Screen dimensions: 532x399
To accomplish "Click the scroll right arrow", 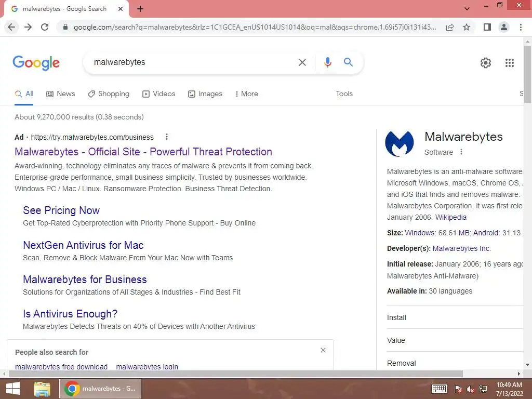I will click(x=518, y=374).
